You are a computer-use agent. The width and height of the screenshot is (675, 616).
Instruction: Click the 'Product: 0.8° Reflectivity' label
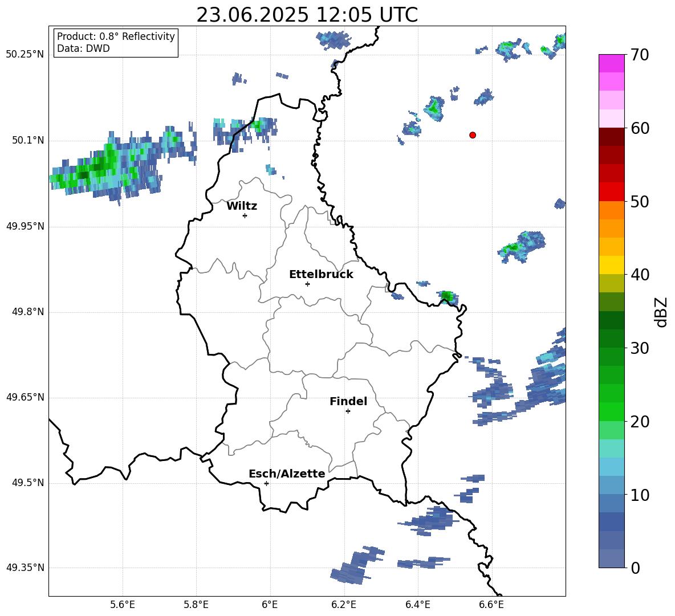click(116, 36)
